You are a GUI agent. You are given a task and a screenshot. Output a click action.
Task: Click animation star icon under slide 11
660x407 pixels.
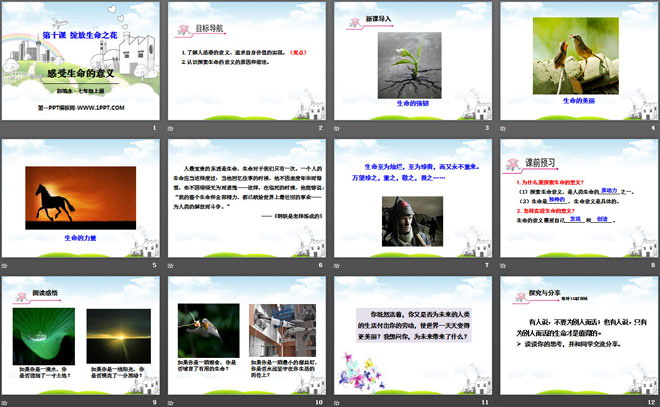337,403
